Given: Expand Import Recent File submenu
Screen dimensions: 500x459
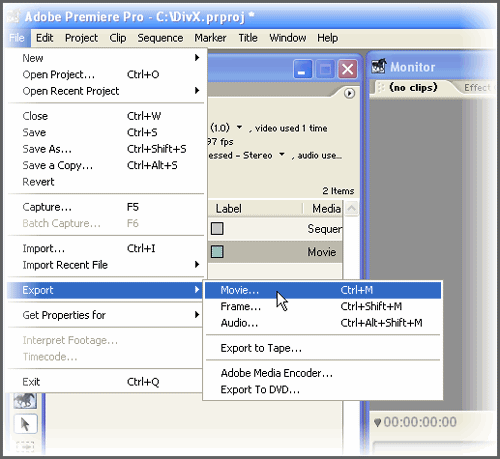Looking at the screenshot, I should [x=106, y=265].
